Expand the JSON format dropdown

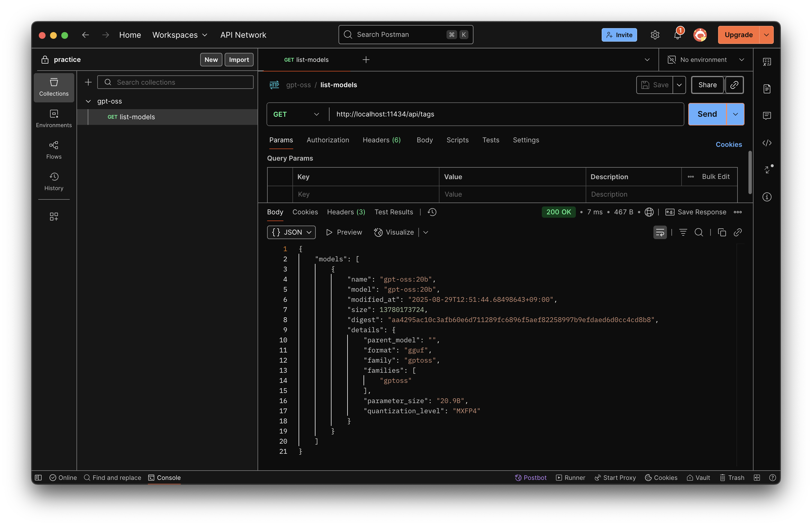[291, 232]
